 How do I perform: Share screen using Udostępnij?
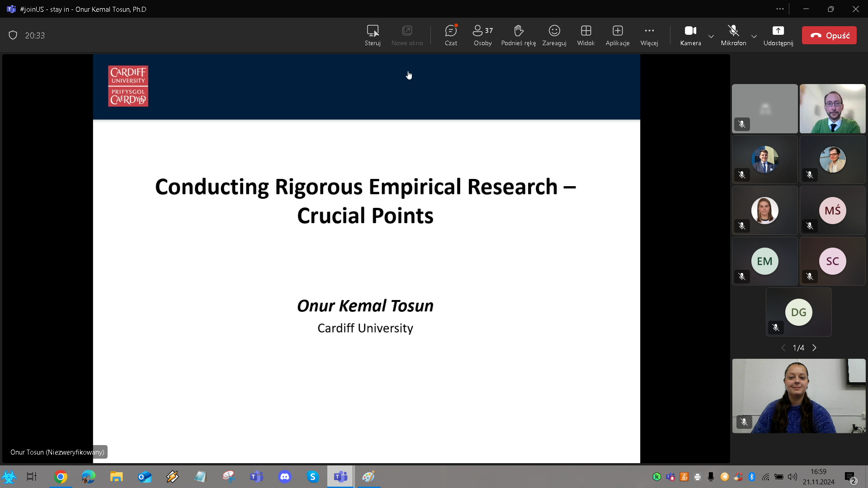[778, 35]
